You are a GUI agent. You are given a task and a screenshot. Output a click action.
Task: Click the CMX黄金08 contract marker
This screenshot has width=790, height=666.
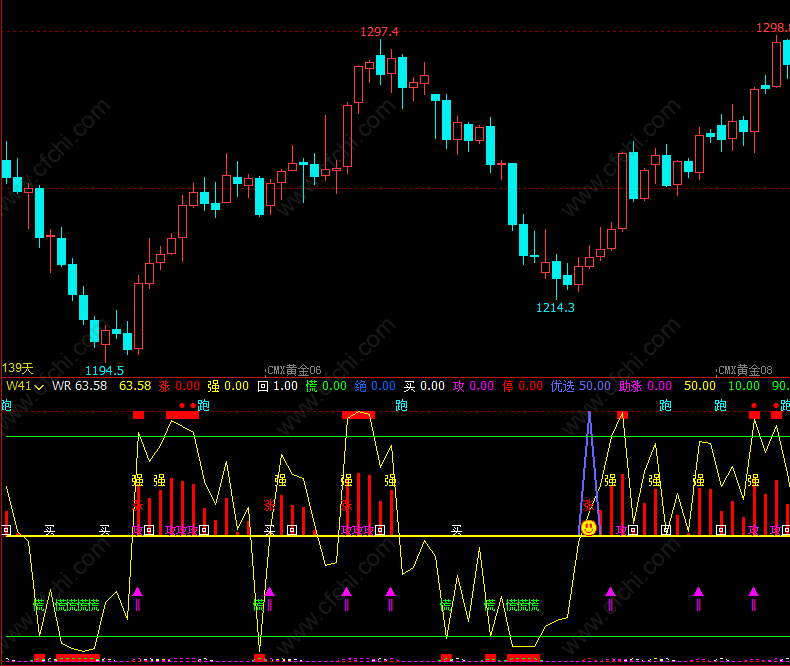745,370
